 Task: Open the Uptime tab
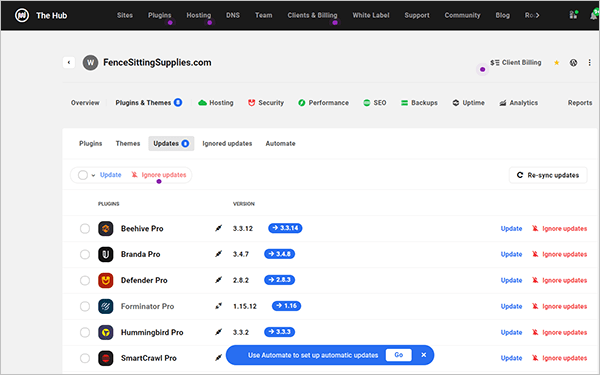(x=468, y=103)
